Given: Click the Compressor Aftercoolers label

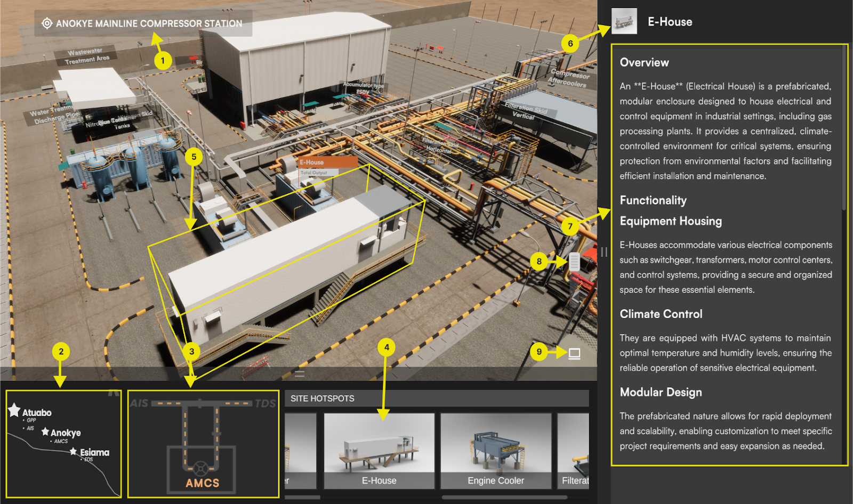Looking at the screenshot, I should point(569,76).
